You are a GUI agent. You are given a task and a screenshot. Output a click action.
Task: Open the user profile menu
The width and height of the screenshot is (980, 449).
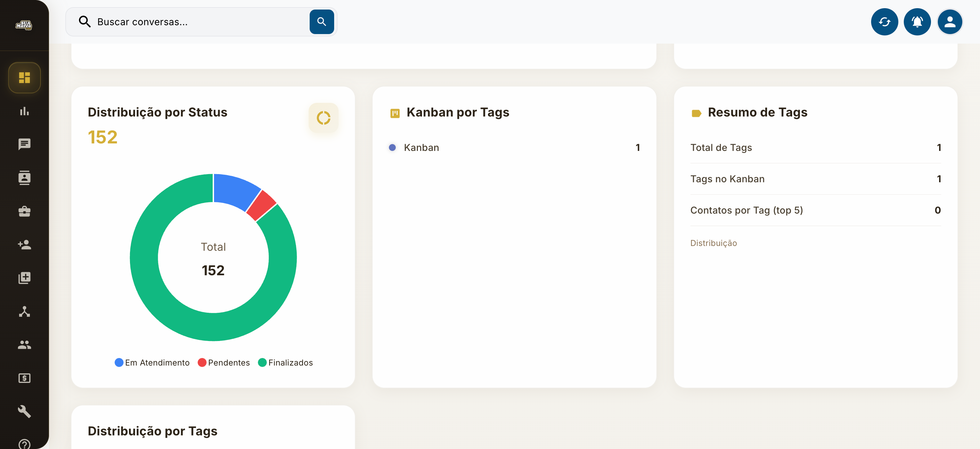click(950, 22)
